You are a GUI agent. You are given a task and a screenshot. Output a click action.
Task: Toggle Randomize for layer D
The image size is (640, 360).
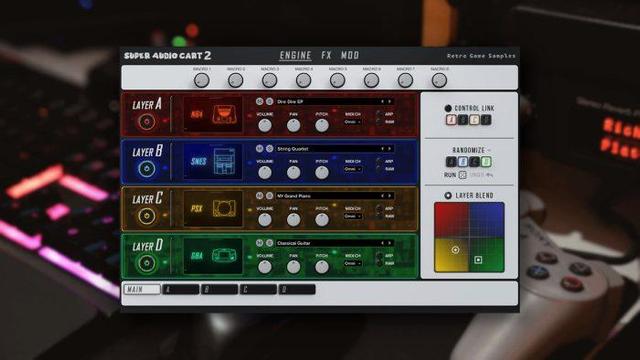(486, 162)
